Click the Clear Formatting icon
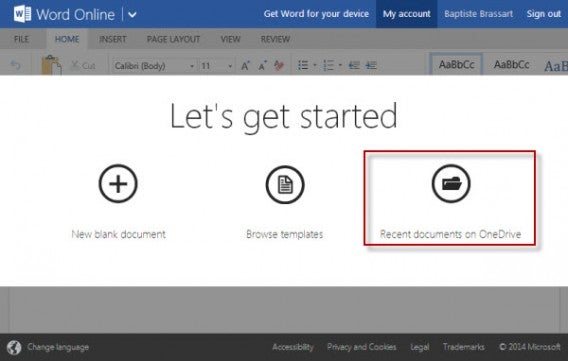Image resolution: width=568 pixels, height=361 pixels. tap(279, 66)
